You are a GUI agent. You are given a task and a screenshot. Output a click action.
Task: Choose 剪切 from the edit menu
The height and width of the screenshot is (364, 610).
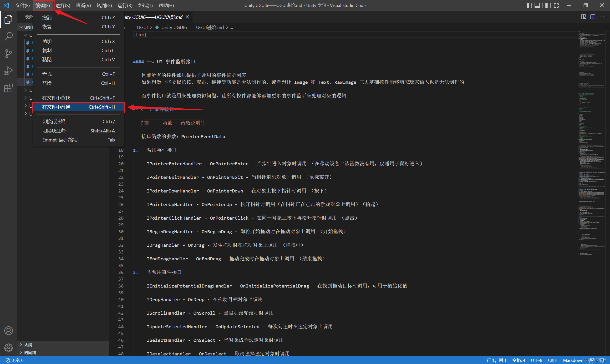[x=78, y=41]
